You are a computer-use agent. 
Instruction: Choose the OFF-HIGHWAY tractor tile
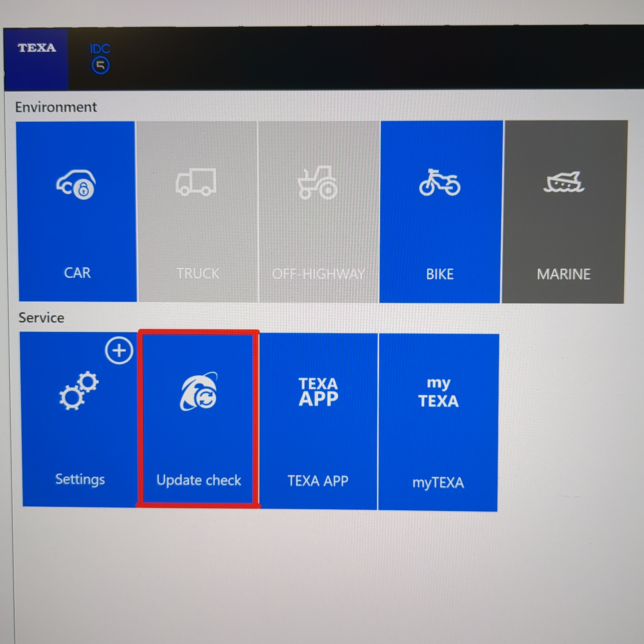point(319,212)
